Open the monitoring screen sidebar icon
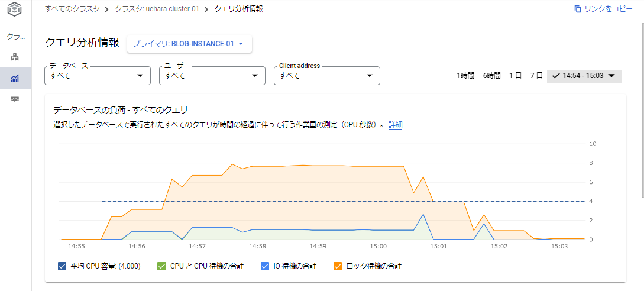 pyautogui.click(x=15, y=99)
